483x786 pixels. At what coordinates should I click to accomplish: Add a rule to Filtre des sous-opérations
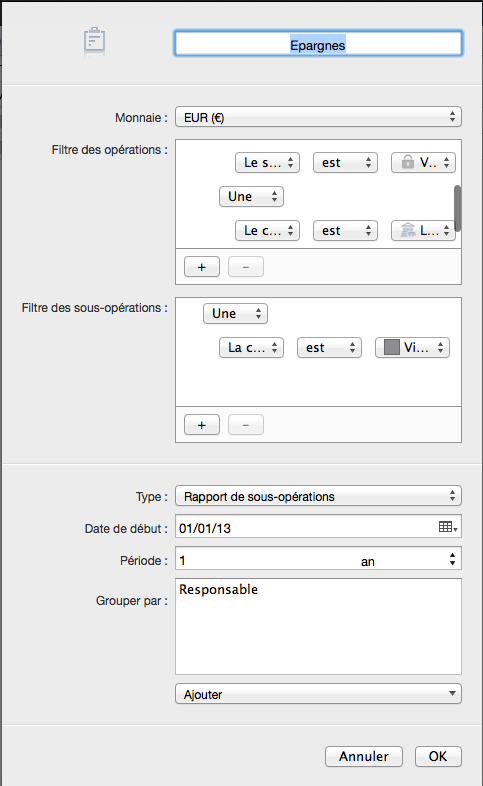coord(201,425)
